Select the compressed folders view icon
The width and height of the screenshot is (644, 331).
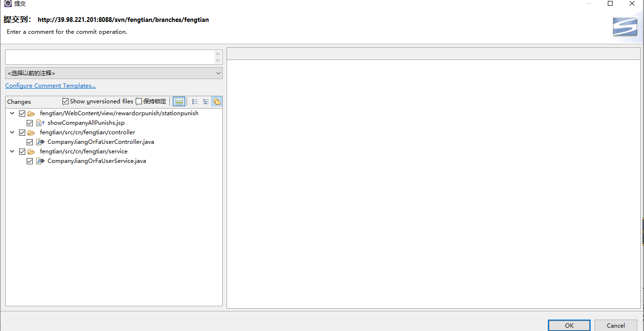click(x=217, y=101)
